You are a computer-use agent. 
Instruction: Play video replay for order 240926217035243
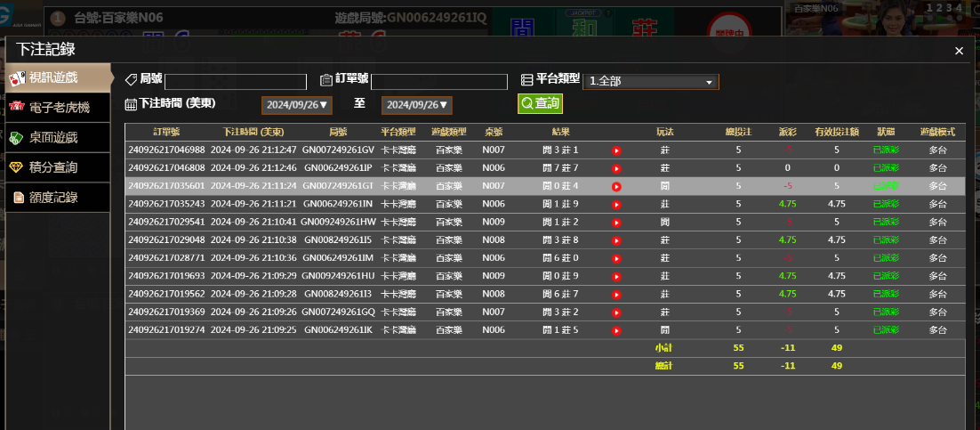pos(615,204)
